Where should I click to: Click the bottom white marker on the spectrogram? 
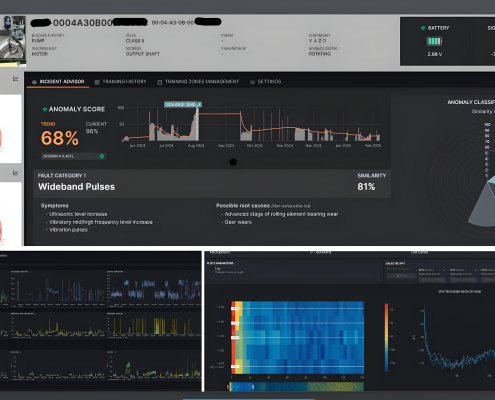tap(235, 366)
